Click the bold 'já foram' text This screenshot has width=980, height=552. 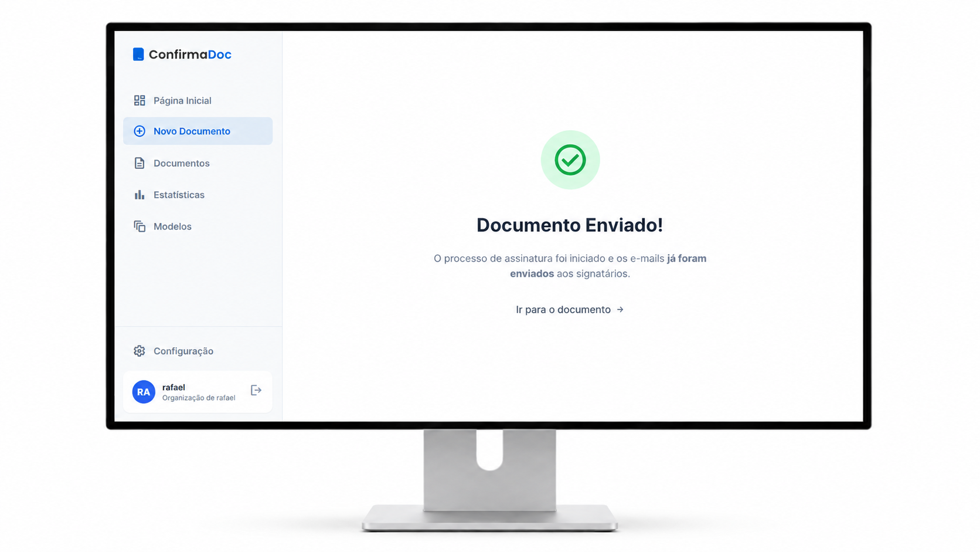[686, 259]
